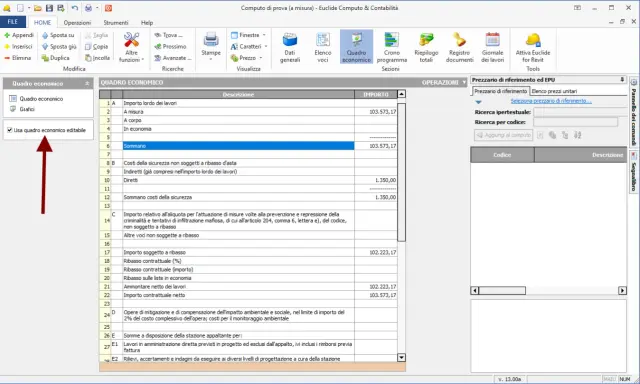Open the Stampe print dropdown
Image resolution: width=640 pixels, height=384 pixels.
tap(211, 48)
